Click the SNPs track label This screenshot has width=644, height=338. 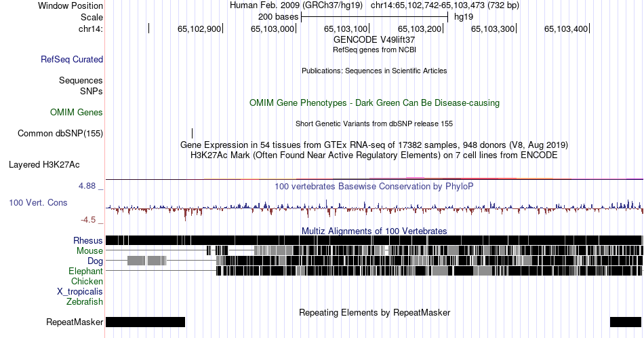[92, 91]
